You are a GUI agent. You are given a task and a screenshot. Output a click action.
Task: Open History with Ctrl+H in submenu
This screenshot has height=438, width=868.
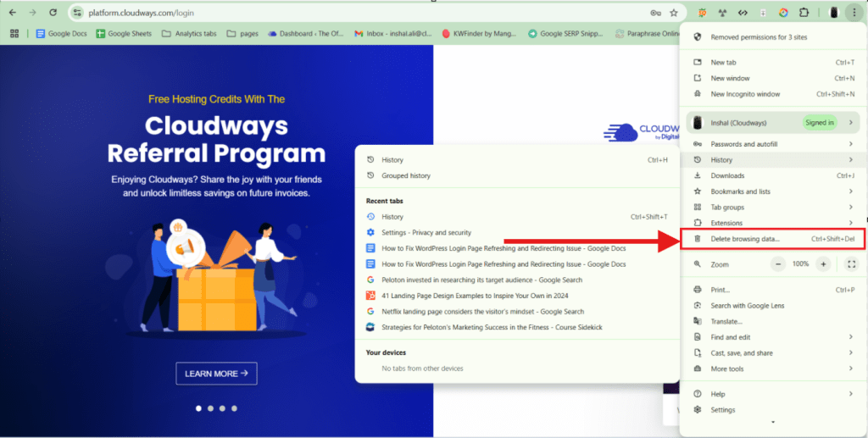pyautogui.click(x=517, y=160)
